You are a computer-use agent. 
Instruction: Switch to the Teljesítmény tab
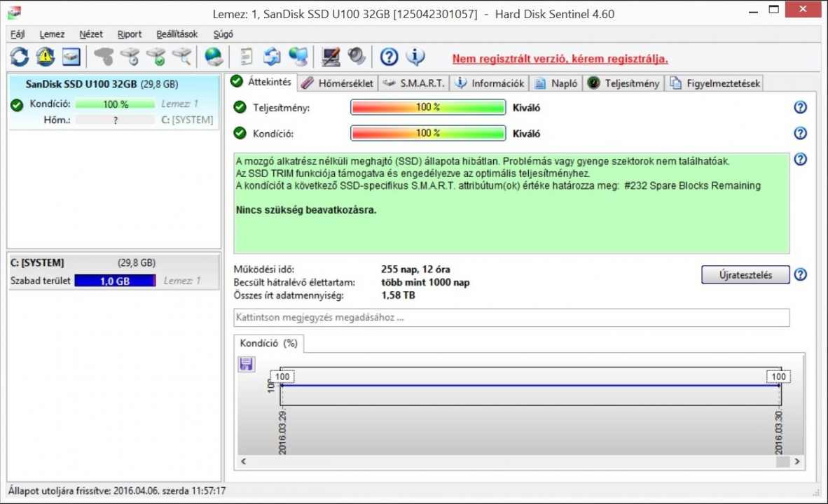tap(623, 83)
